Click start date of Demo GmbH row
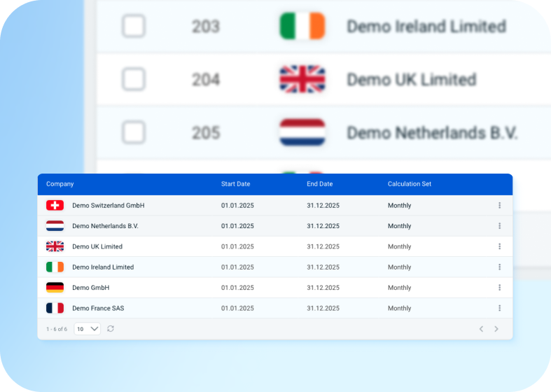Viewport: 551px width, 392px height. click(x=237, y=288)
